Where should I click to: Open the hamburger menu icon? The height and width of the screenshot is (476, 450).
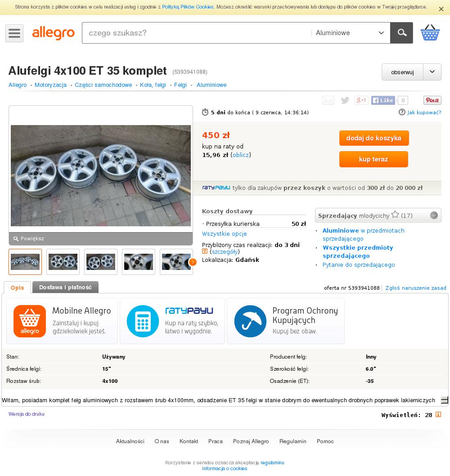pos(14,33)
